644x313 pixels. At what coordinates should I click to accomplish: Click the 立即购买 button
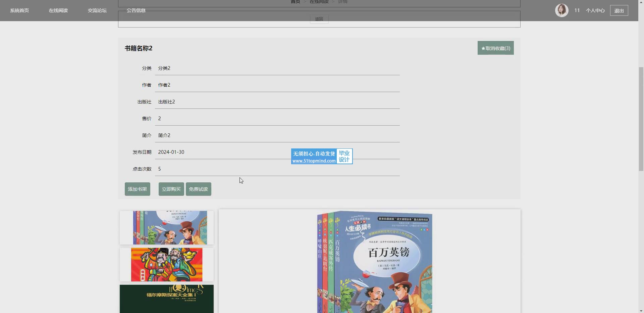coord(171,189)
